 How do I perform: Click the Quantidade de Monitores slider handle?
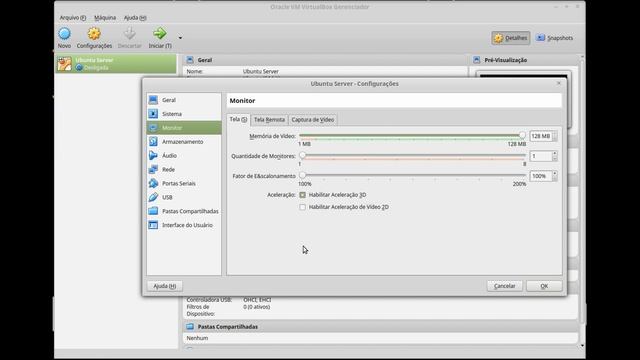pyautogui.click(x=302, y=155)
